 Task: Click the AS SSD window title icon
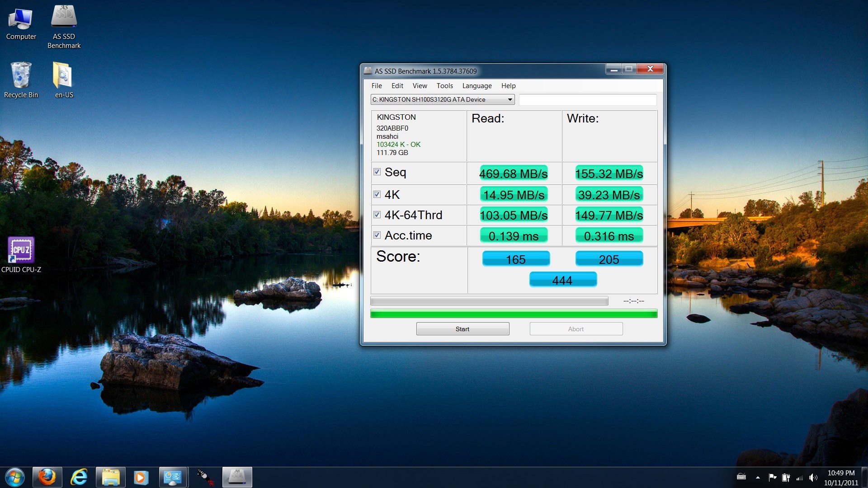pyautogui.click(x=368, y=71)
